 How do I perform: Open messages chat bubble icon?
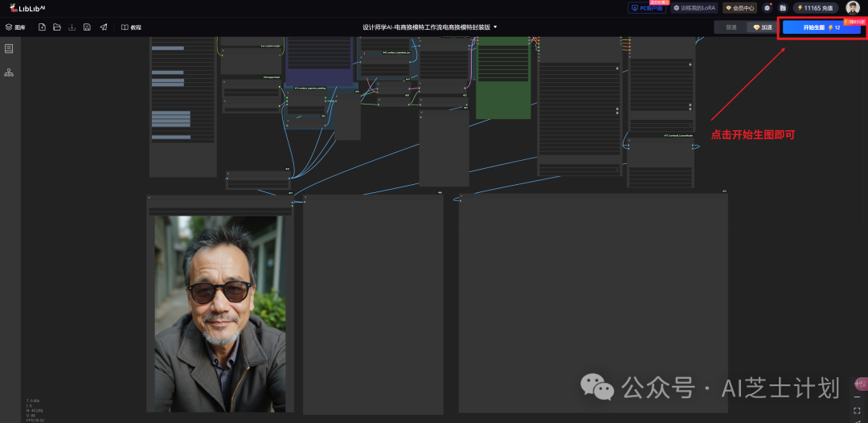[x=767, y=8]
